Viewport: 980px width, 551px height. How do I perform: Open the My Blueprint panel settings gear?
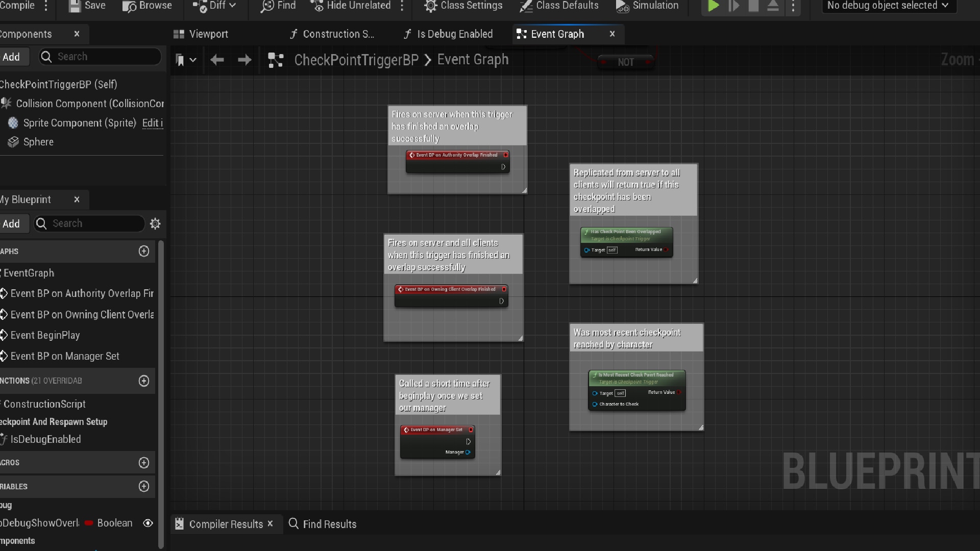coord(155,224)
